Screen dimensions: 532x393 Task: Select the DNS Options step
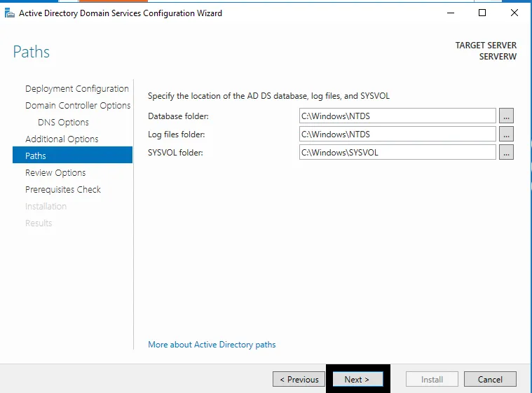[x=63, y=123]
